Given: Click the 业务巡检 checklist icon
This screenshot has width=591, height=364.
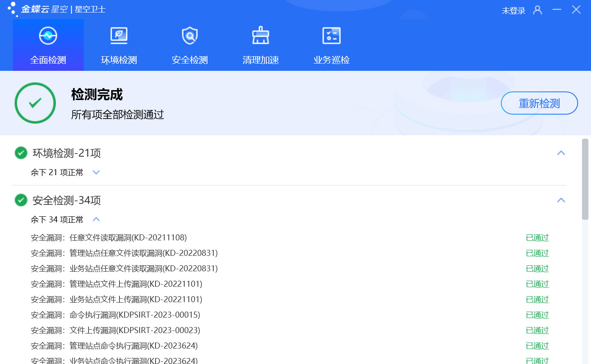Looking at the screenshot, I should [x=331, y=36].
